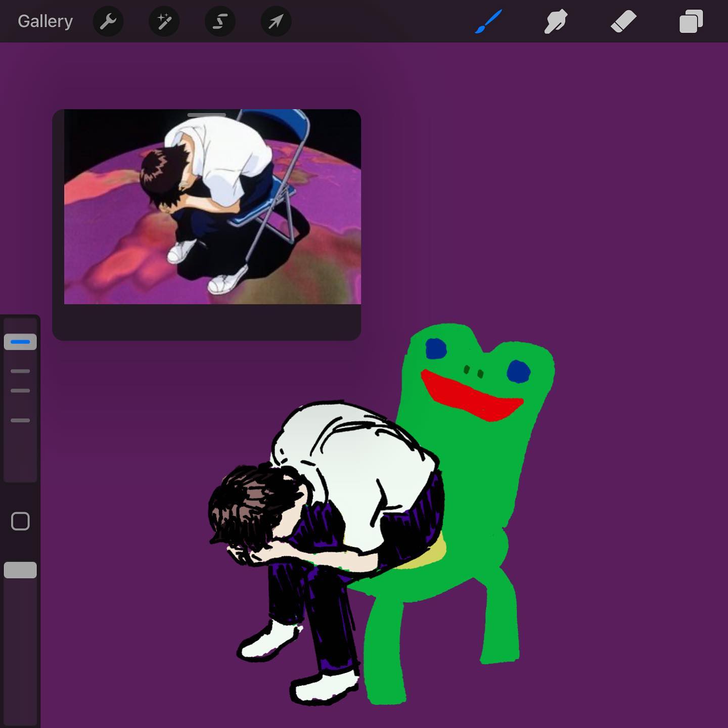Click lowest gray notch on brush size slider
728x728 pixels.
tap(20, 420)
